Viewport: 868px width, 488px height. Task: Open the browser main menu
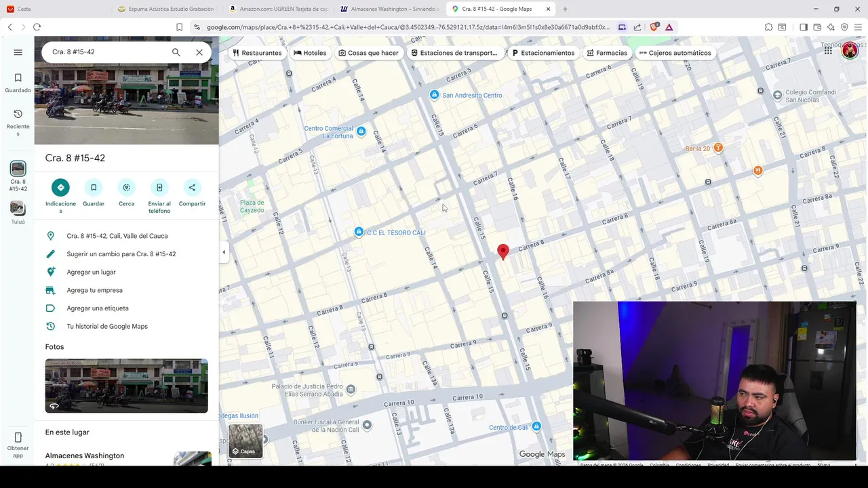858,27
